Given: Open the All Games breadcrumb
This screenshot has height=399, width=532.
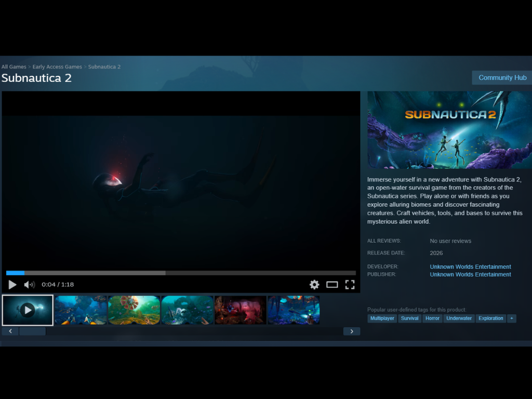Looking at the screenshot, I should tap(14, 66).
